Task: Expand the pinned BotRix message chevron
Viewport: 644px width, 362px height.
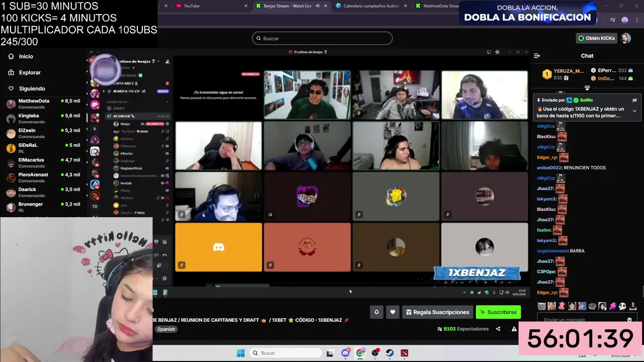Action: coord(634,111)
